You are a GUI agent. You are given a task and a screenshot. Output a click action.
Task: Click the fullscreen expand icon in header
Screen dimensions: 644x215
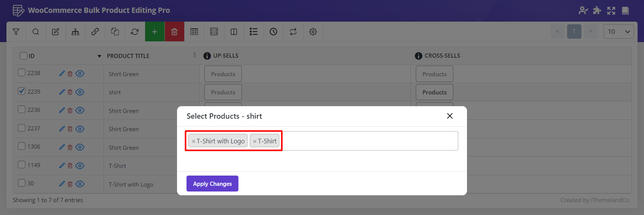(x=611, y=11)
